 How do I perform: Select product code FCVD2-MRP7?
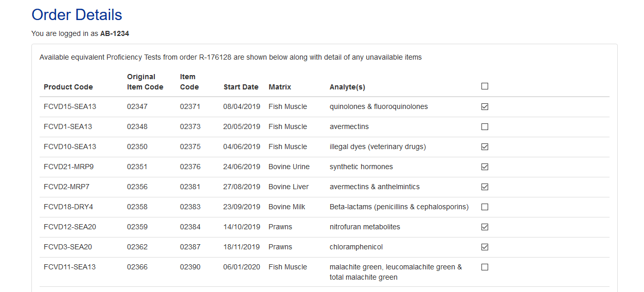(66, 187)
